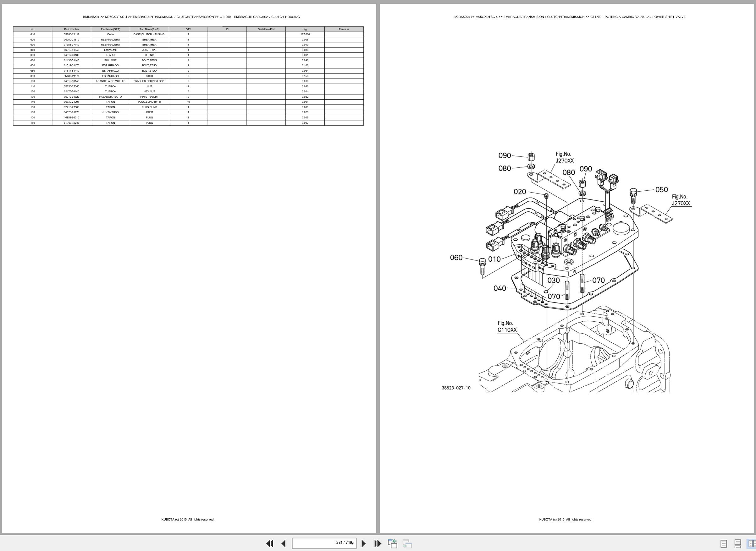The width and height of the screenshot is (756, 551).
Task: Click callout 010 in the diagram
Action: tap(494, 259)
